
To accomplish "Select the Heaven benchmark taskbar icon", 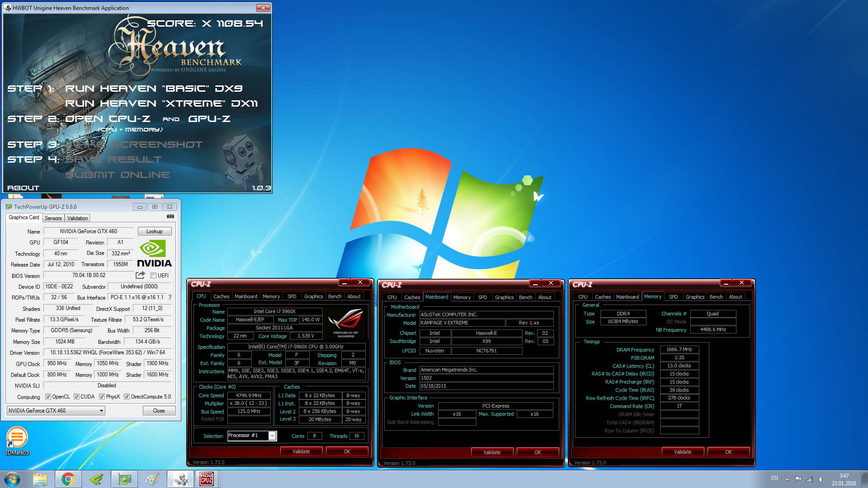I will [180, 479].
